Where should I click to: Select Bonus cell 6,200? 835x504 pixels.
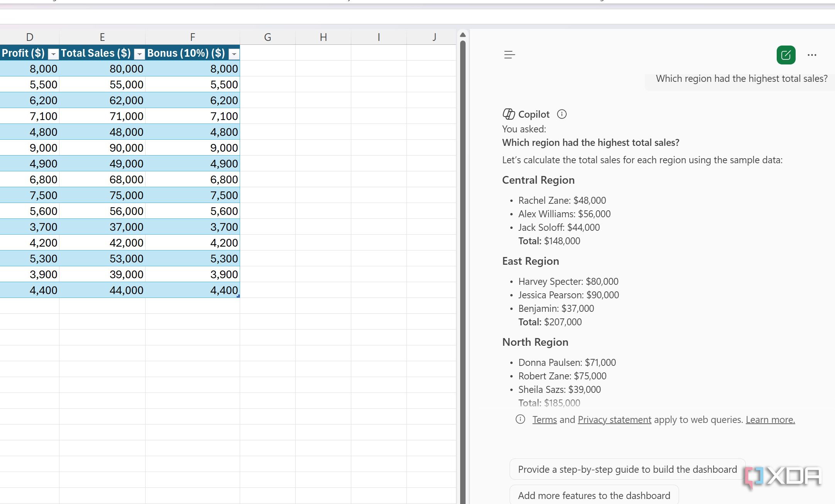pyautogui.click(x=193, y=100)
